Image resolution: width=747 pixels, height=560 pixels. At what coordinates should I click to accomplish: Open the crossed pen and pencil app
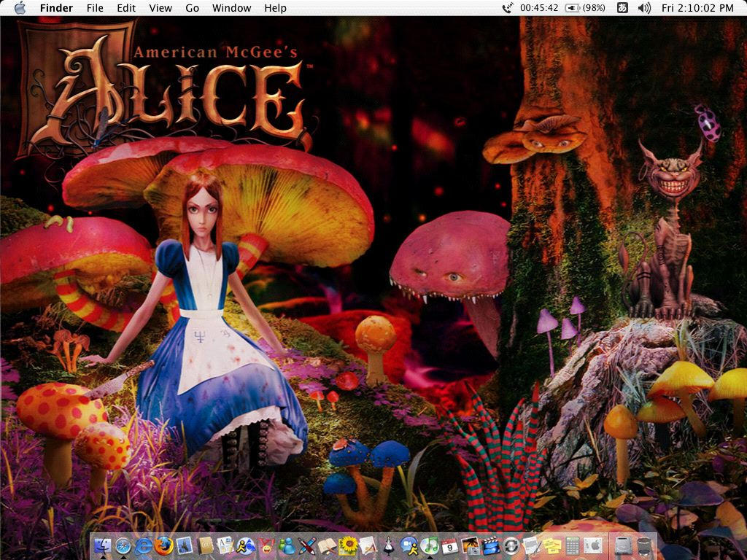(307, 545)
